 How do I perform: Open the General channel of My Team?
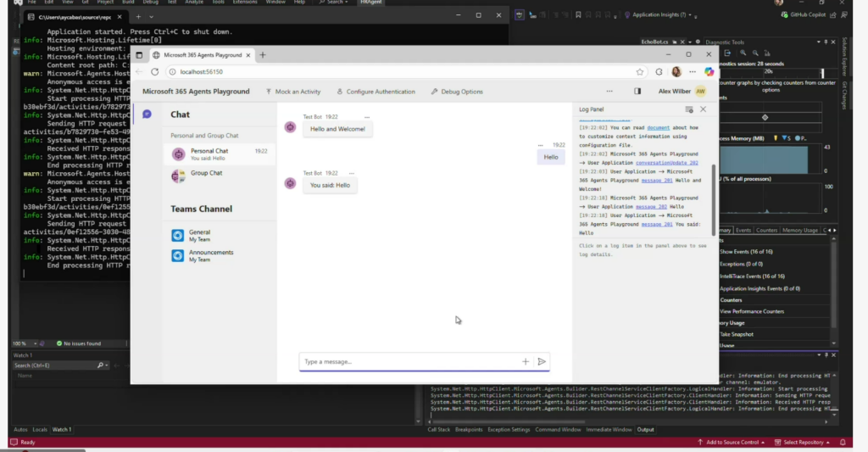[x=220, y=236]
